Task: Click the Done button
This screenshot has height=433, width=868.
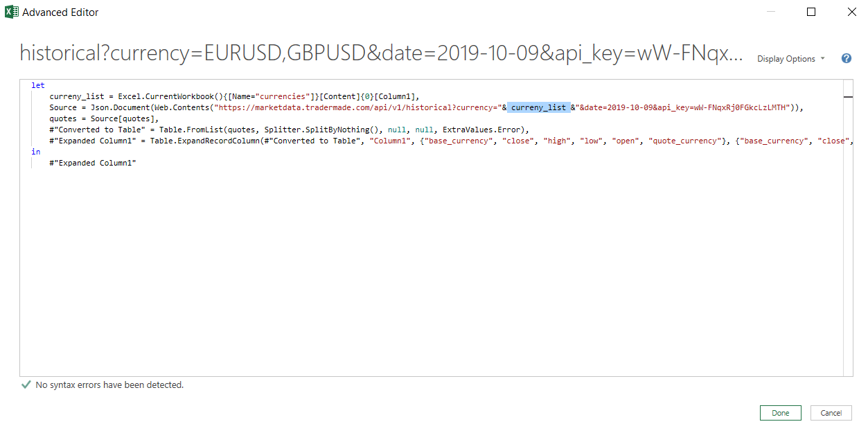Action: (x=780, y=413)
